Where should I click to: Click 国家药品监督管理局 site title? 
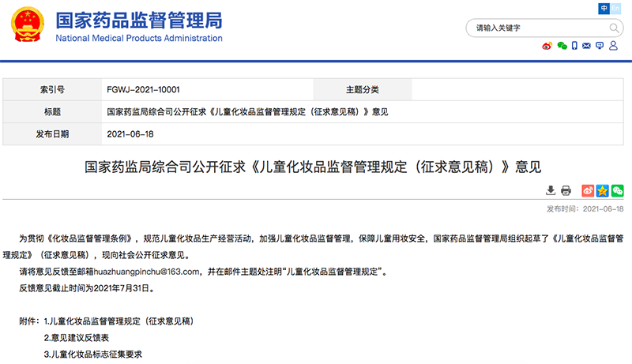[139, 20]
